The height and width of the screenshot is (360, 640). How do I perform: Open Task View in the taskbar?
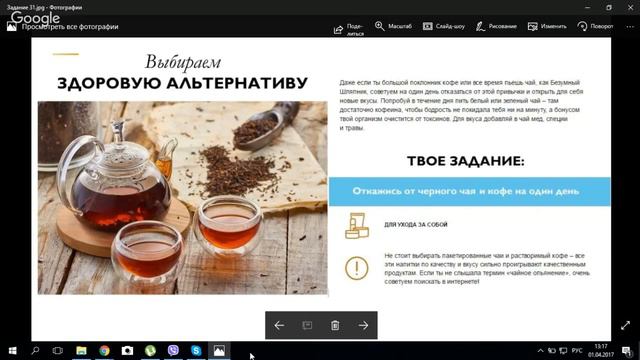[58, 351]
